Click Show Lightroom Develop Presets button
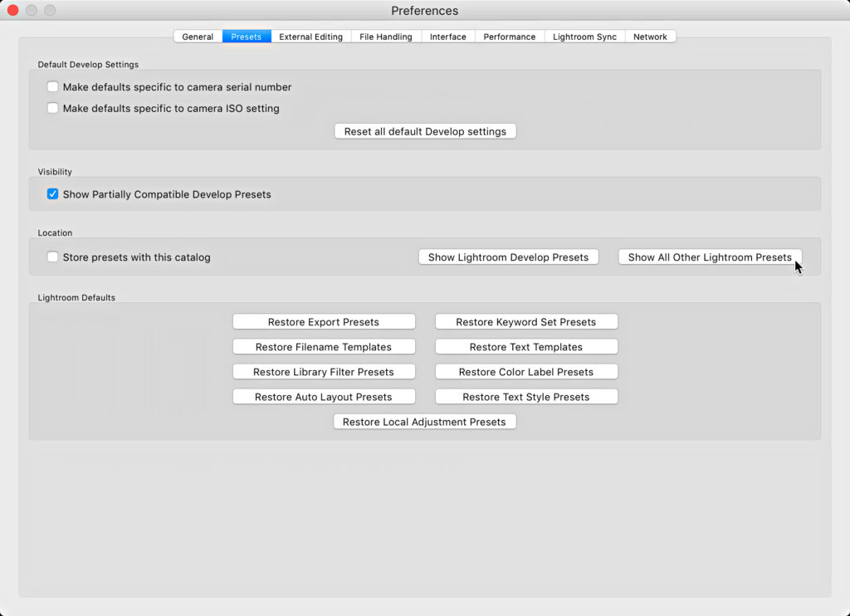850x616 pixels. click(508, 257)
